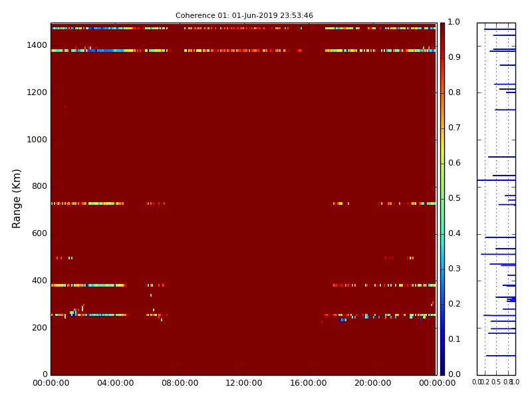Click the colorbar's 0.1 tick label
The height and width of the screenshot is (399, 532).
454,339
